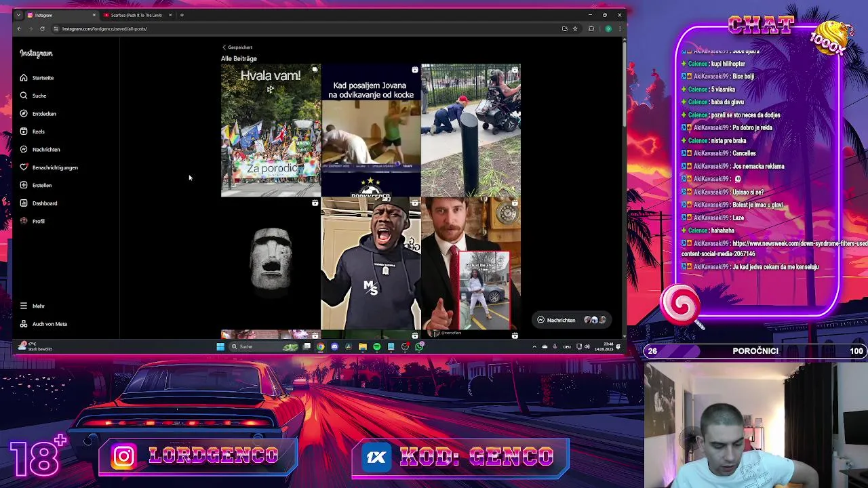Open Entdecken compass icon in sidebar

click(x=24, y=114)
